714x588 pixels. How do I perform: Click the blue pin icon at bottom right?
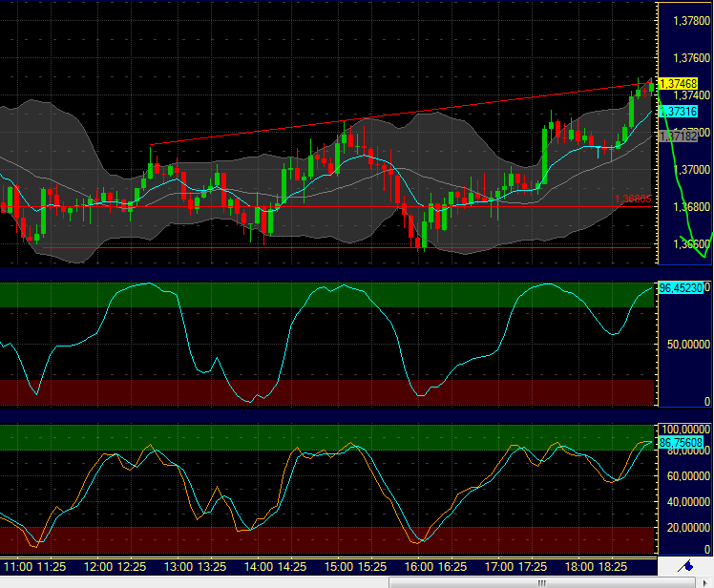[684, 568]
